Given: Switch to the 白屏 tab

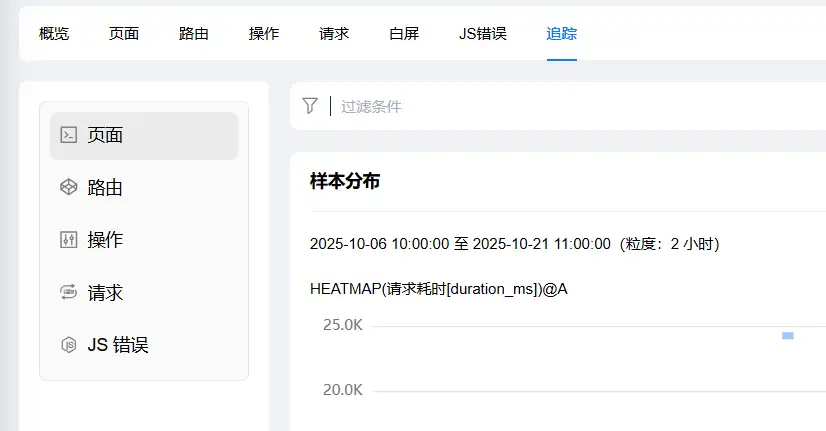Looking at the screenshot, I should [404, 33].
